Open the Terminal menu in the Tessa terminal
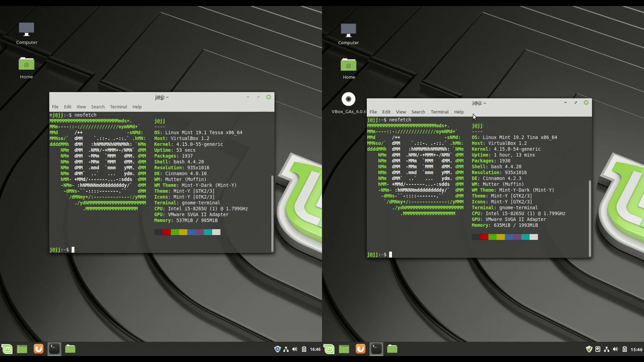644x362 pixels. tap(118, 107)
